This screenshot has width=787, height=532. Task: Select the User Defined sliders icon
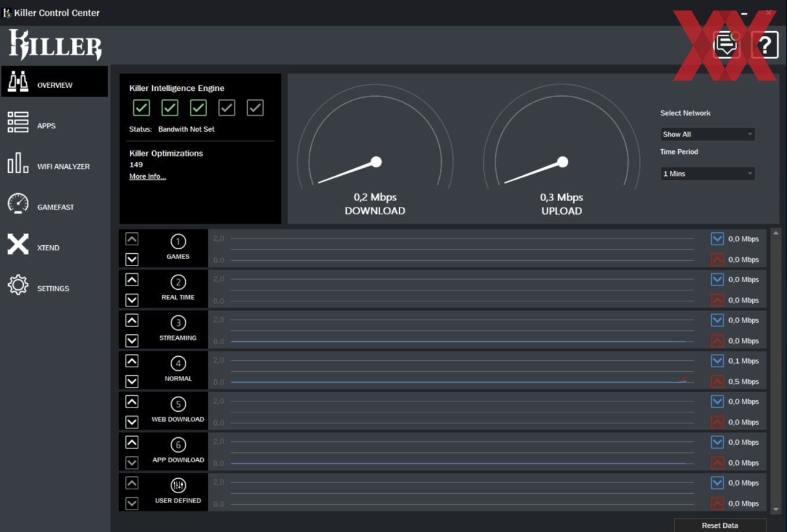(178, 485)
